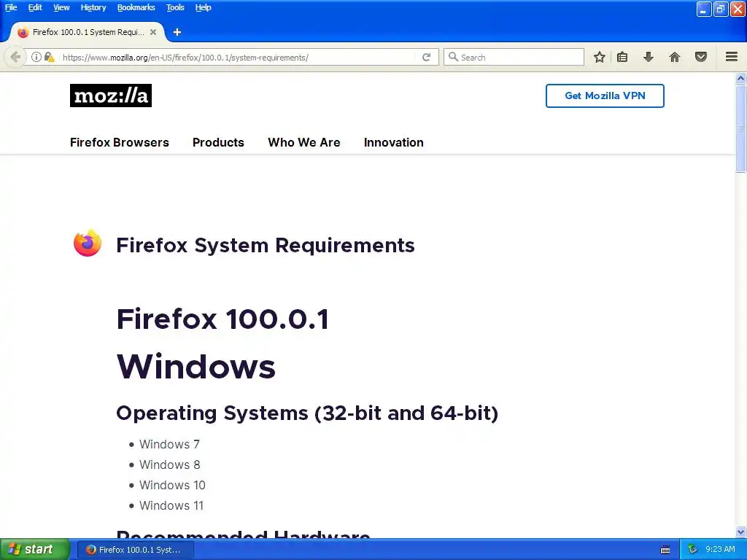747x560 pixels.
Task: Open the File menu
Action: (x=11, y=7)
